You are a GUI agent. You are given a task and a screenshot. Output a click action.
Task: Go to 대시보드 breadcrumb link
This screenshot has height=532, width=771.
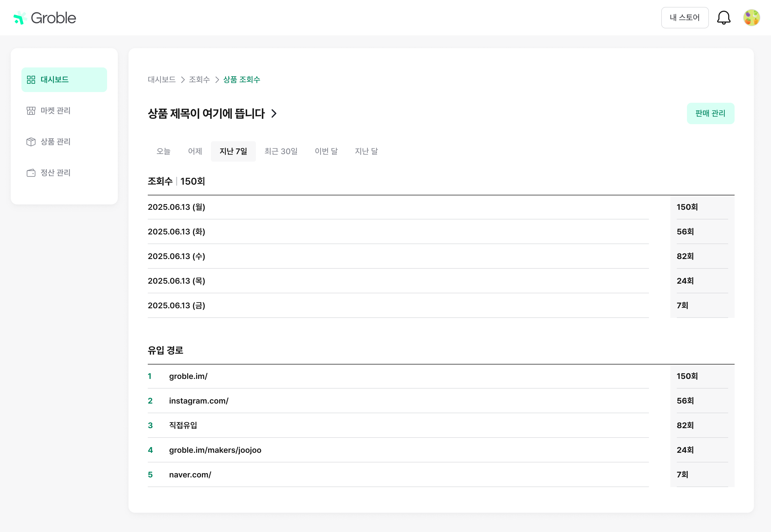click(x=162, y=80)
